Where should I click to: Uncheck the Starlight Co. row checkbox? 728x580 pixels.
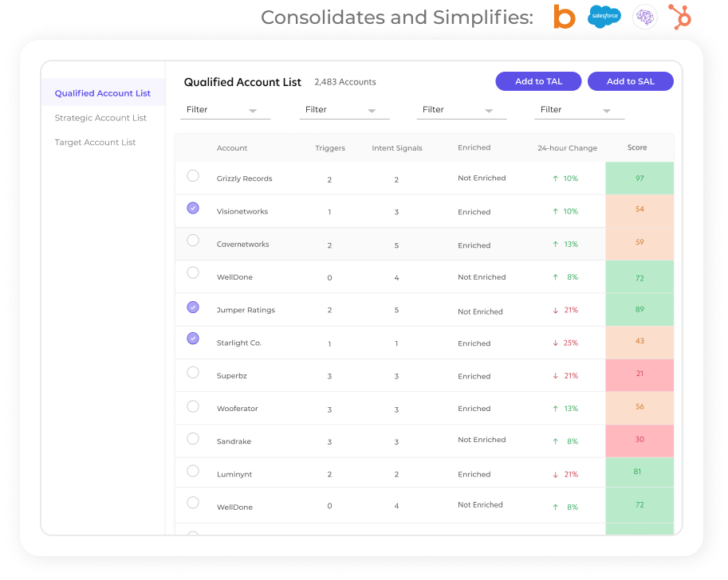193,339
